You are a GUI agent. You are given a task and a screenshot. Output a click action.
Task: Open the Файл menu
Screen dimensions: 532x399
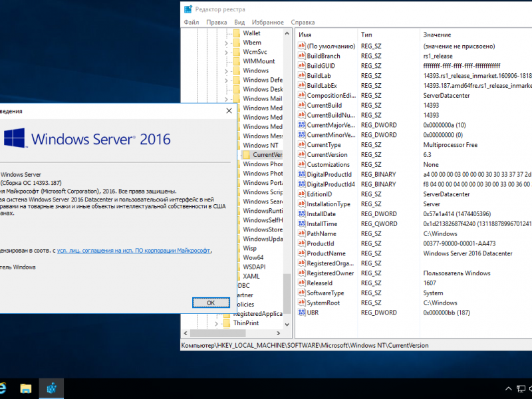click(192, 23)
